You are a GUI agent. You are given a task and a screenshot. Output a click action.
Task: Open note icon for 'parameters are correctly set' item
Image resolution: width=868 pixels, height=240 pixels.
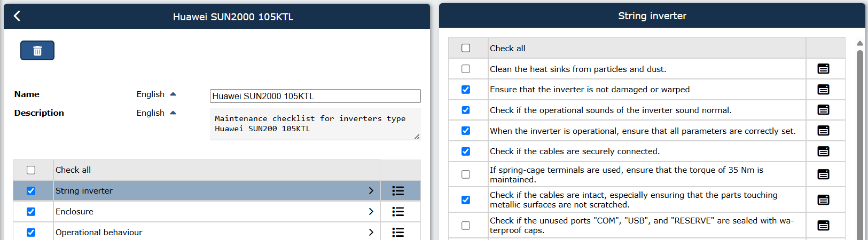(x=824, y=131)
